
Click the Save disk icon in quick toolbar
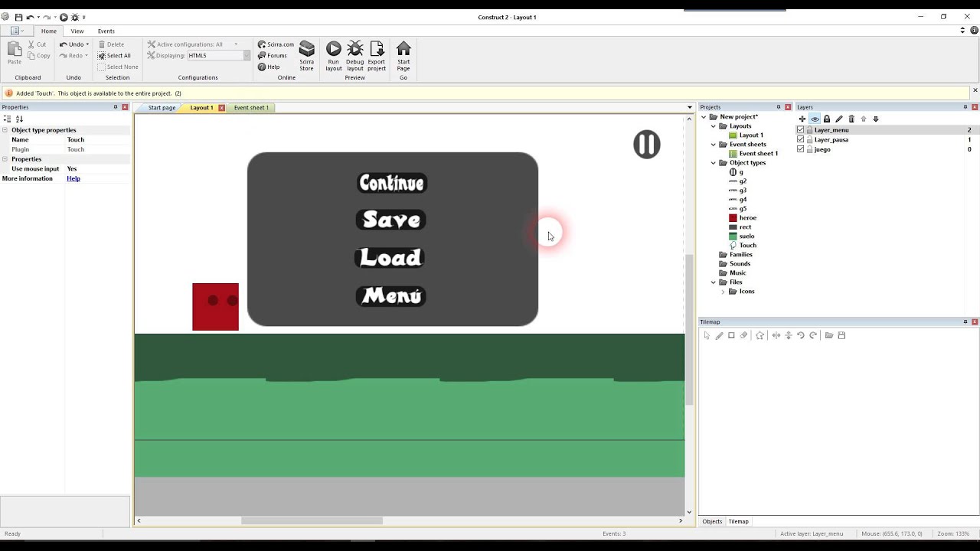pyautogui.click(x=18, y=17)
